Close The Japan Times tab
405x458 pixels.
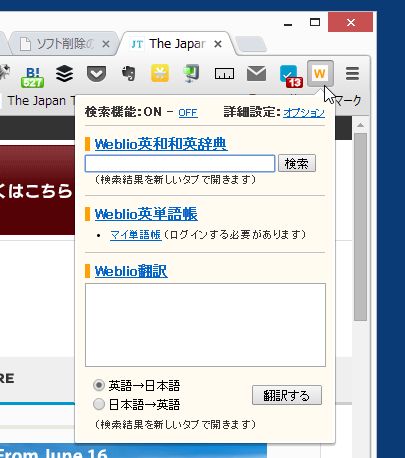(218, 44)
